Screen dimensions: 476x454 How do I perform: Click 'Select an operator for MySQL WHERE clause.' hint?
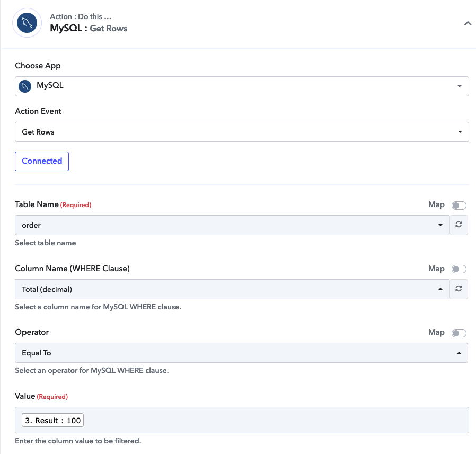coord(92,370)
